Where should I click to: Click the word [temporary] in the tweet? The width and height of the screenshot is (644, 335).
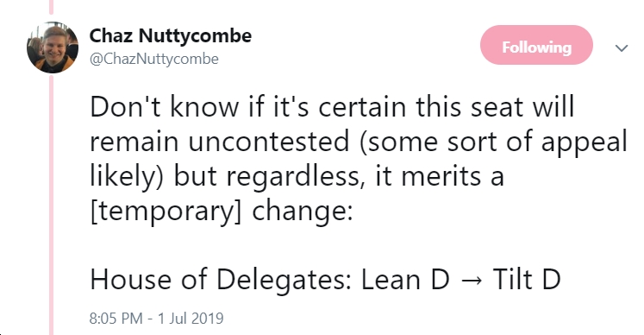[x=166, y=212]
